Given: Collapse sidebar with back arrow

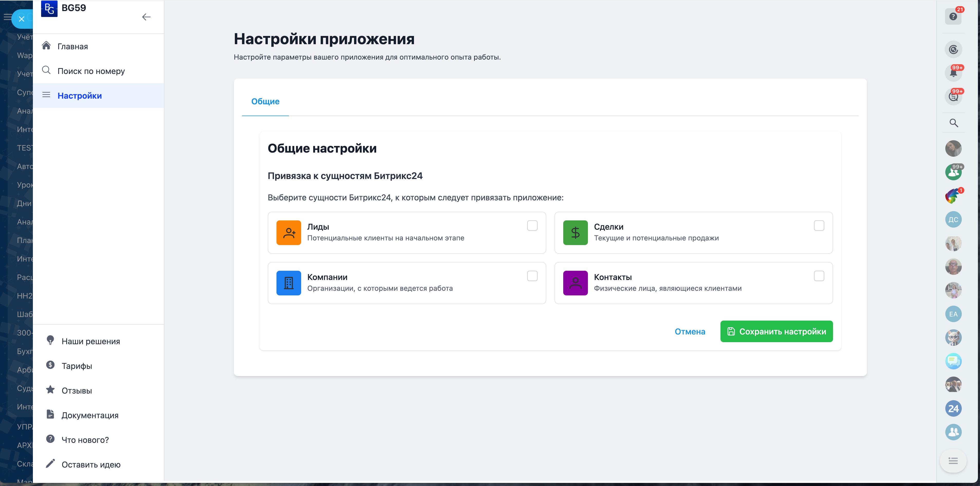Looking at the screenshot, I should click(146, 17).
